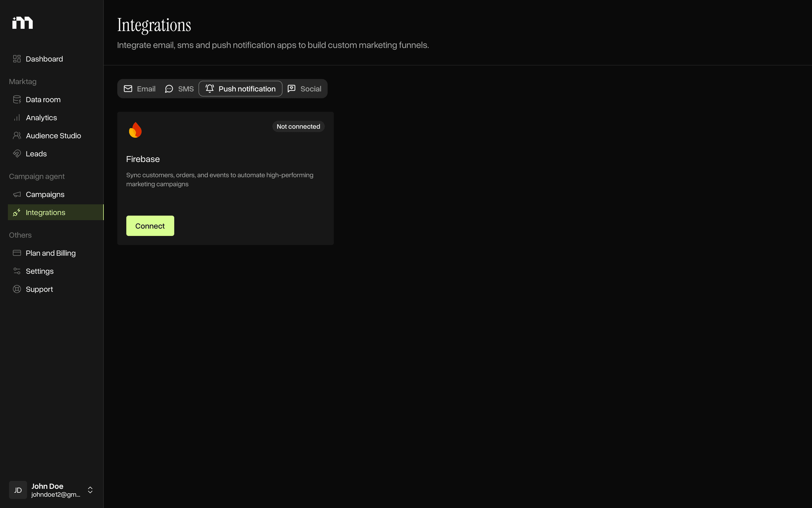
Task: Click the Email envelope icon in tabs
Action: [128, 89]
